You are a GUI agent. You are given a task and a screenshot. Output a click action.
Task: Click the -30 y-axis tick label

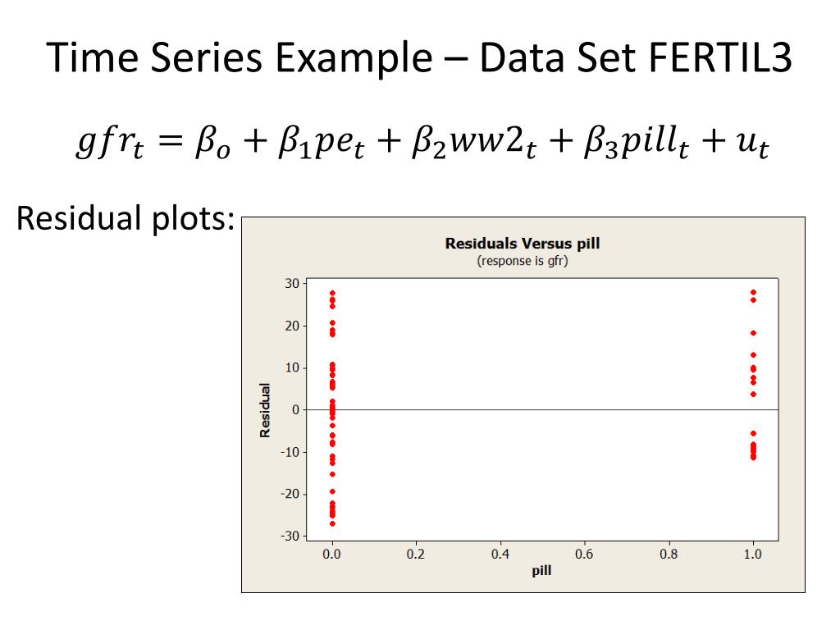290,536
